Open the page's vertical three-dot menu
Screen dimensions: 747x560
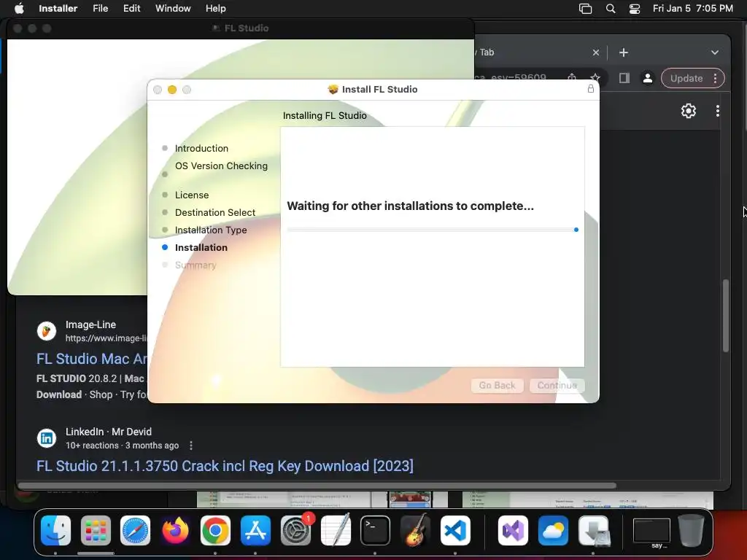tap(718, 111)
